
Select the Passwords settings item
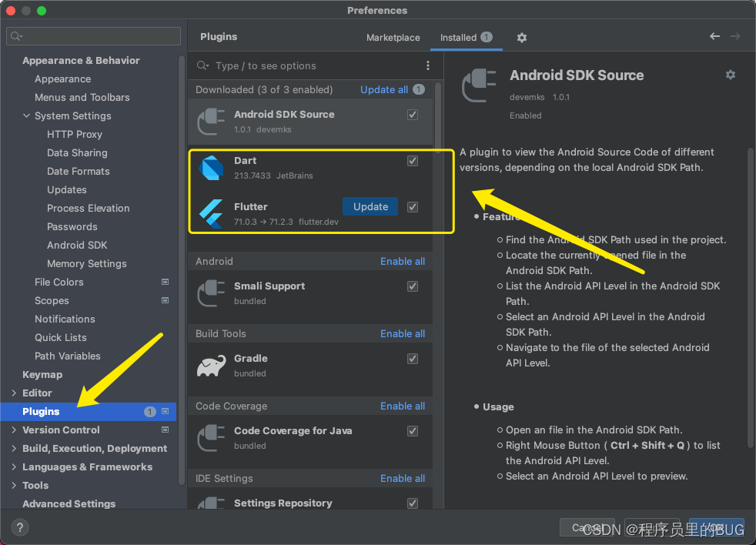pos(72,226)
